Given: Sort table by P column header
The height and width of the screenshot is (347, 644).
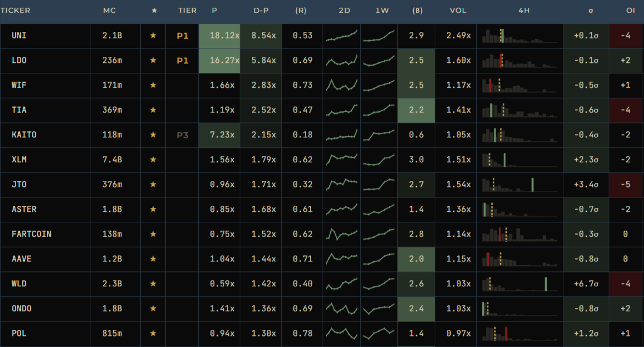Looking at the screenshot, I should [x=214, y=10].
